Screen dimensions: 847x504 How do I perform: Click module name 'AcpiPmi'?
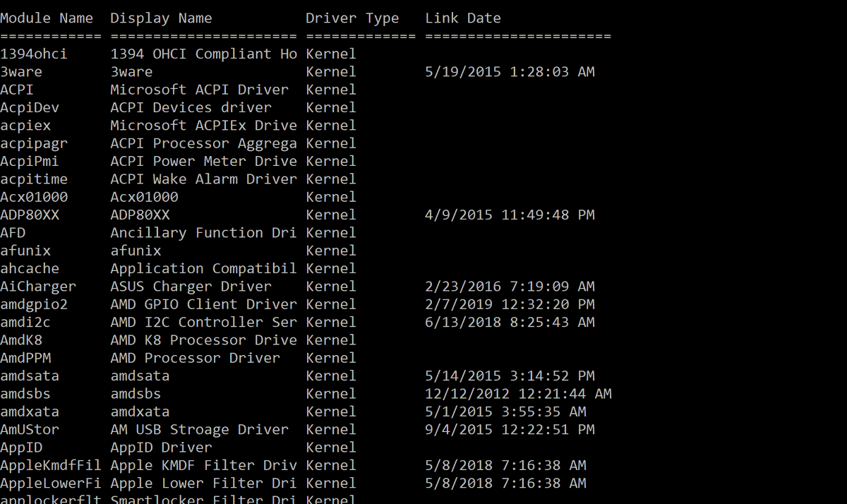tap(30, 161)
